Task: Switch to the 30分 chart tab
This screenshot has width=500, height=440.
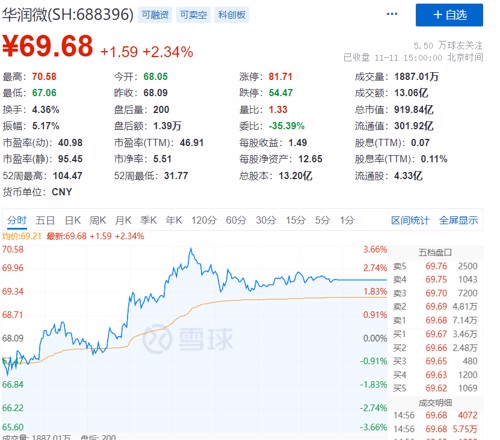Action: pos(266,220)
